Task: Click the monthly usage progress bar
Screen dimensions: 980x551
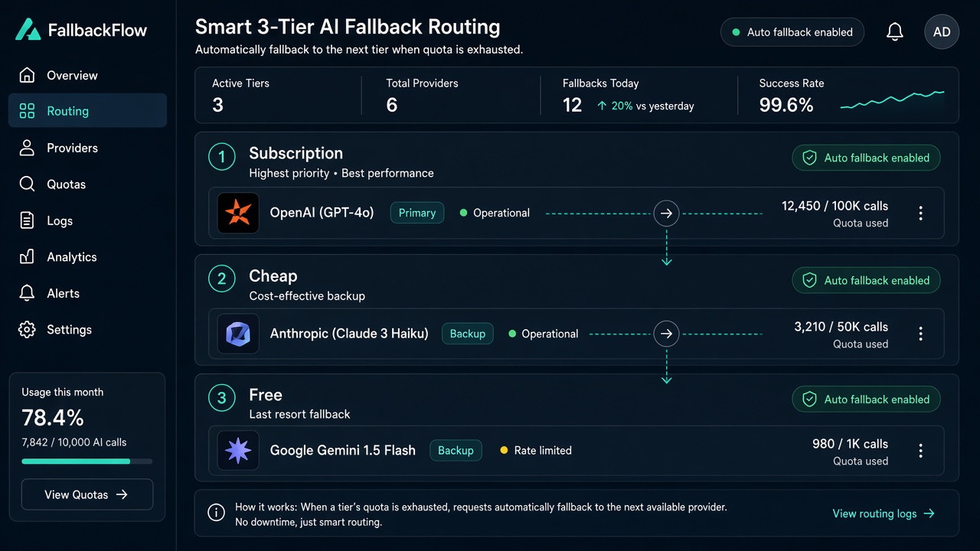Action: click(x=87, y=461)
